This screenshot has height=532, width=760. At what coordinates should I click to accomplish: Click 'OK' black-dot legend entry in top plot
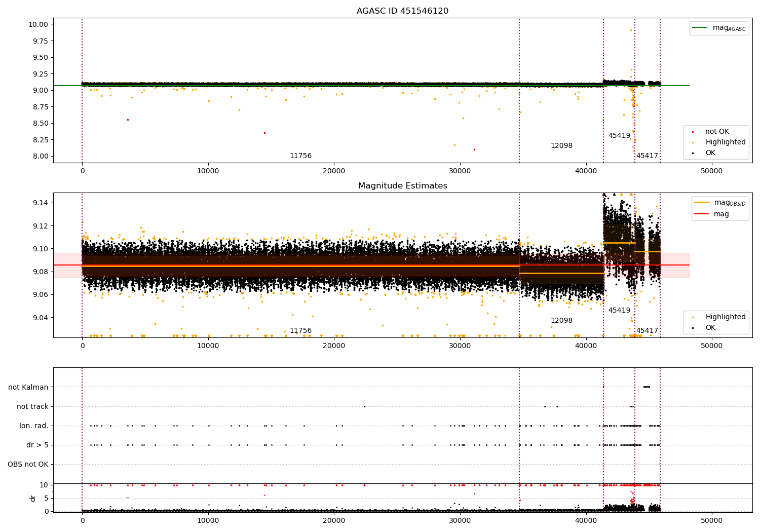(703, 153)
